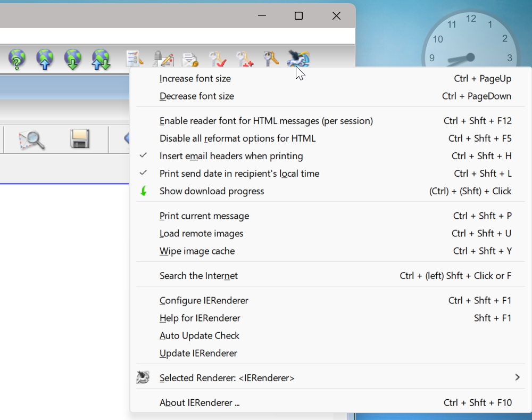Click the envelope with magnifying glass icon
The width and height of the screenshot is (532, 420).
32,139
